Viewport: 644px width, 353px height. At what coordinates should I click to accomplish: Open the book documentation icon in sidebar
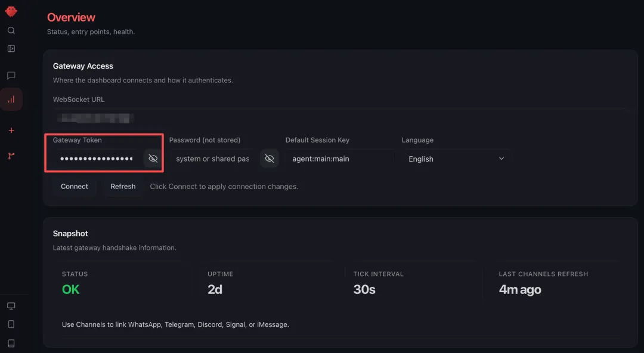pos(11,343)
